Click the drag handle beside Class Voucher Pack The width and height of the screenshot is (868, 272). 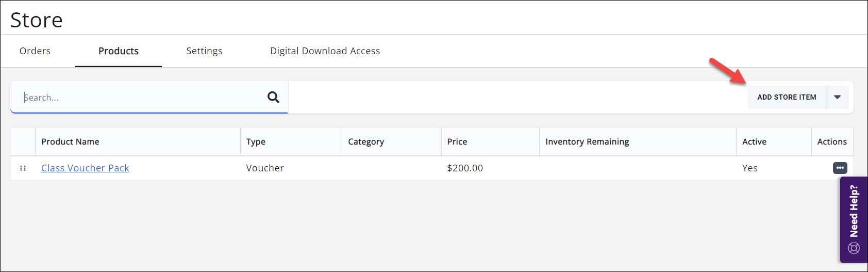tap(23, 168)
